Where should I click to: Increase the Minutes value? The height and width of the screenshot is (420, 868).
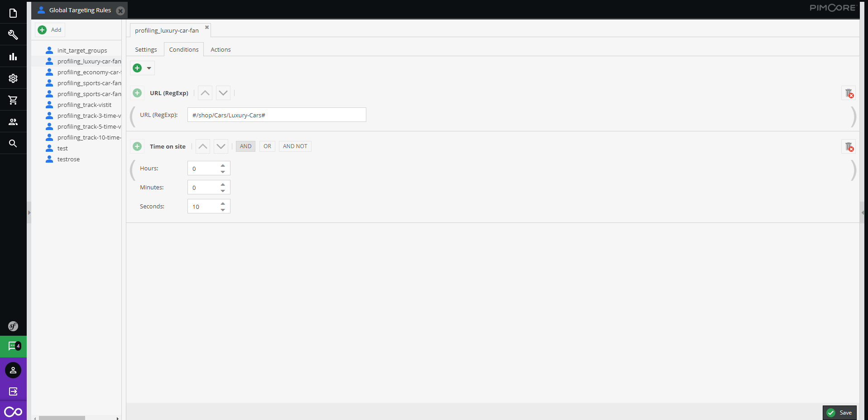coord(223,184)
